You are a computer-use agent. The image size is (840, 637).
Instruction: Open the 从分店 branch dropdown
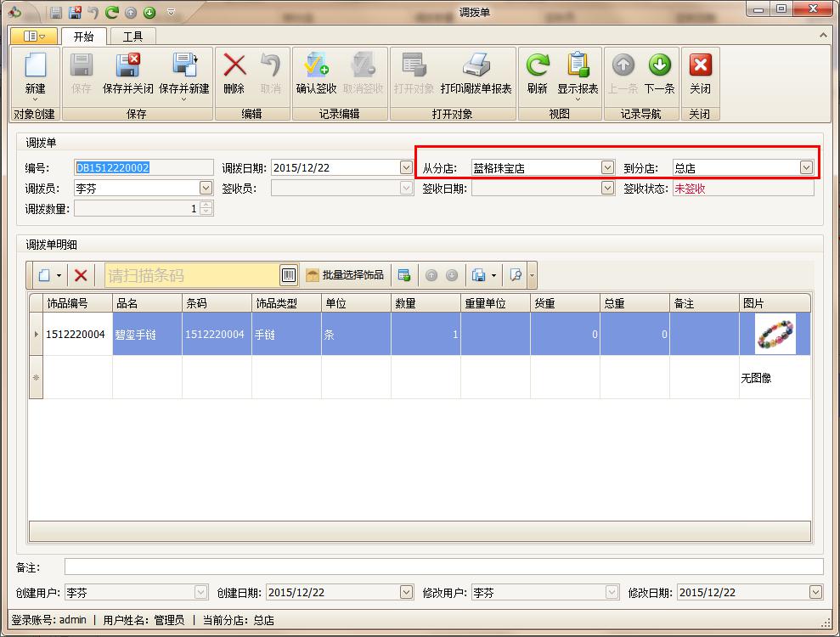[x=607, y=167]
